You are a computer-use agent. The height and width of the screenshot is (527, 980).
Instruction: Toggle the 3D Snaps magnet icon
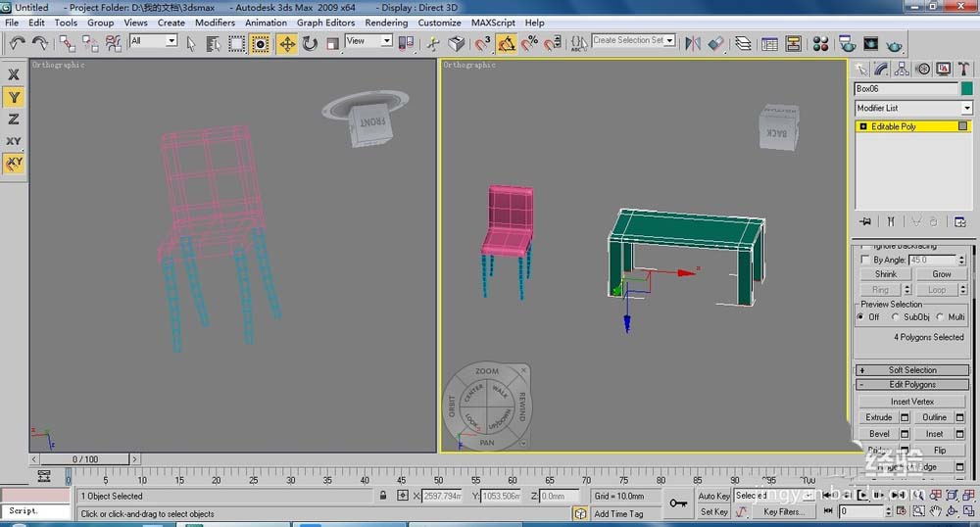[x=482, y=43]
